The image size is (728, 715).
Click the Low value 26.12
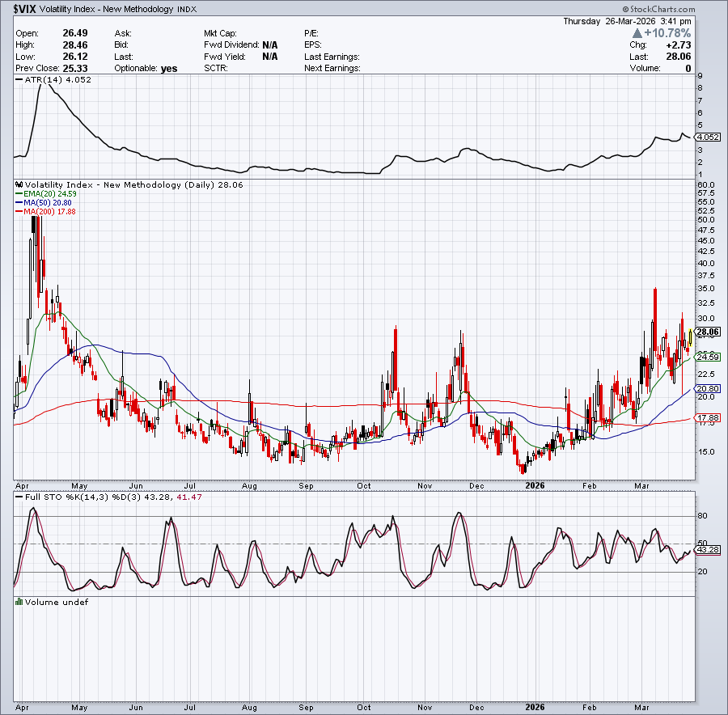coord(75,57)
